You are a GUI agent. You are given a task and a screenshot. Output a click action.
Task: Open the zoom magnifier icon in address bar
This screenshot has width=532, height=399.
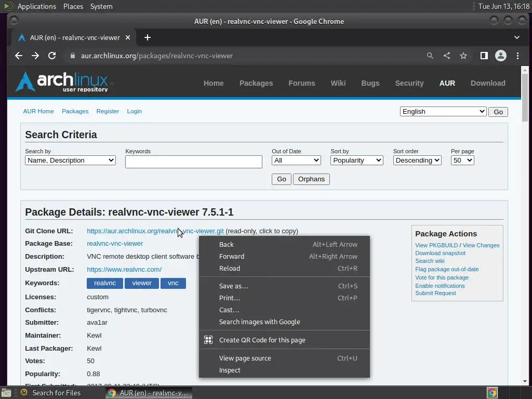(430, 56)
